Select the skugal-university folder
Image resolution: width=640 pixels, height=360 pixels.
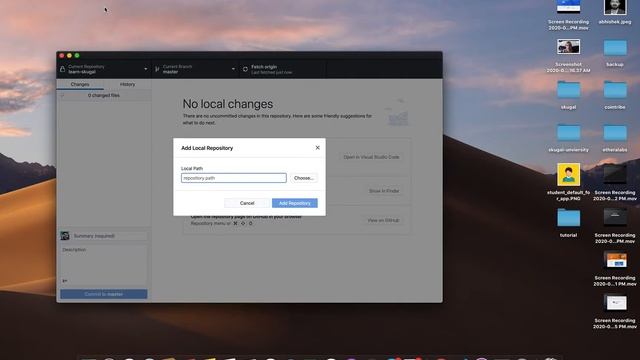568,138
